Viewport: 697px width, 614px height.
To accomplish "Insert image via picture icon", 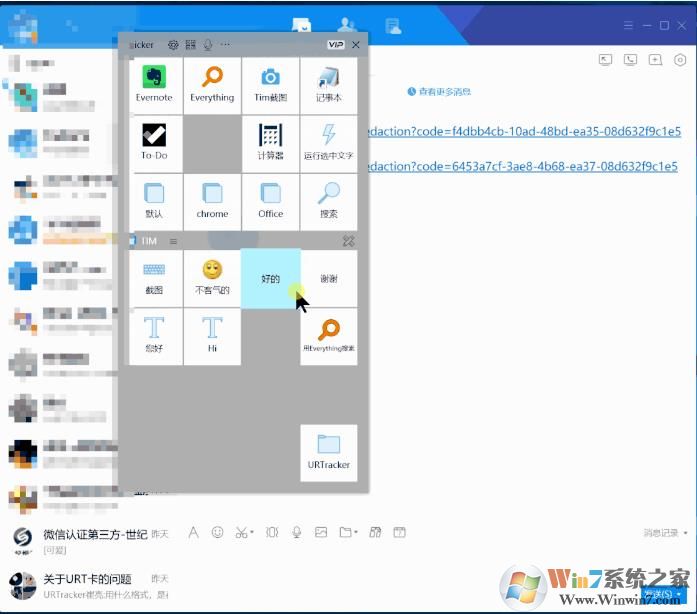I will 321,532.
